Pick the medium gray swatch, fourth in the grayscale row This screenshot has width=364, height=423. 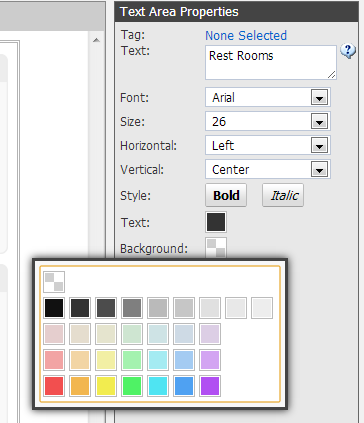tap(132, 308)
